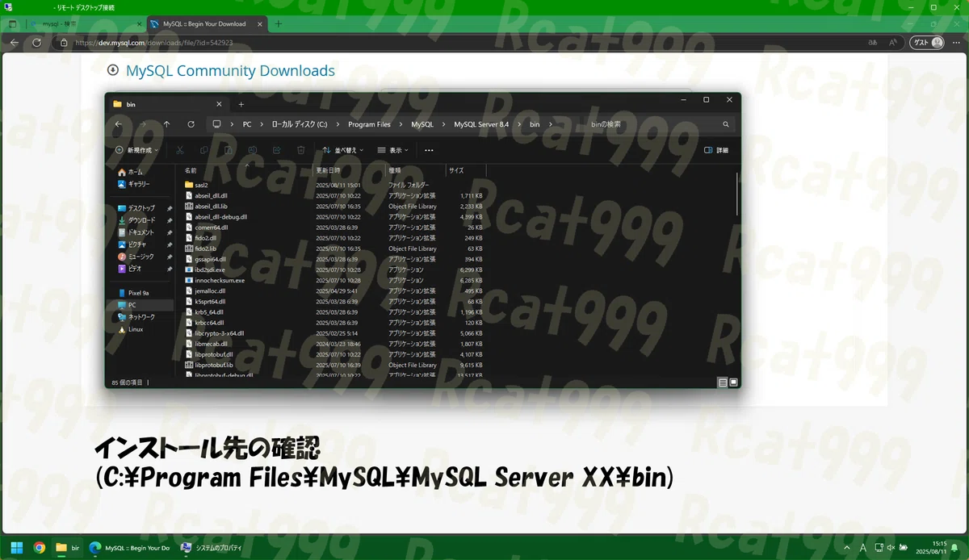
Task: Click the Share icon in Explorer toolbar
Action: click(x=276, y=150)
